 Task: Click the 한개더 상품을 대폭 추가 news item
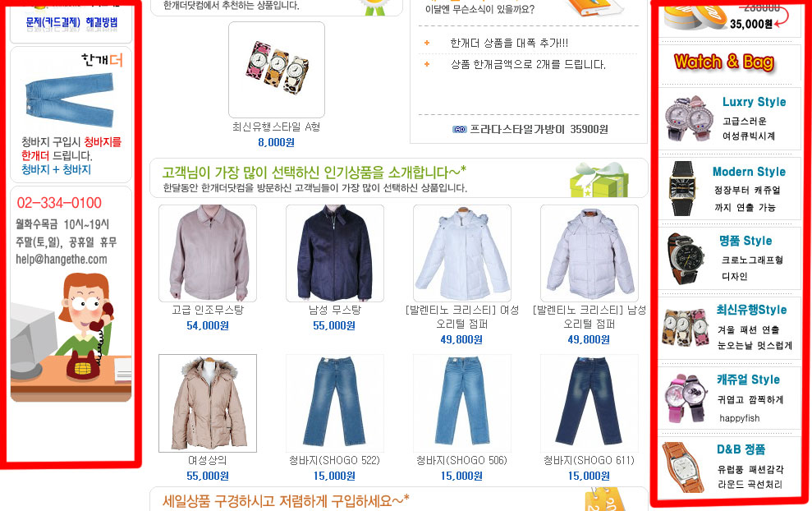point(509,43)
